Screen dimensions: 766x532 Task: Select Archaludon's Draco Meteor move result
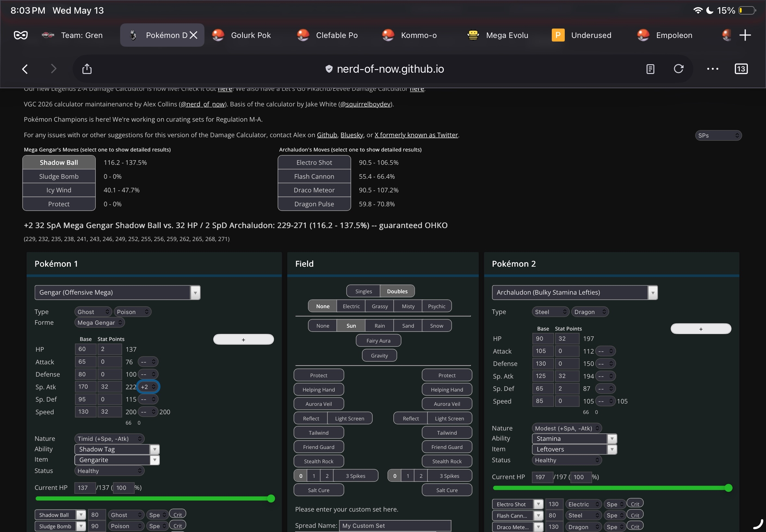(314, 190)
